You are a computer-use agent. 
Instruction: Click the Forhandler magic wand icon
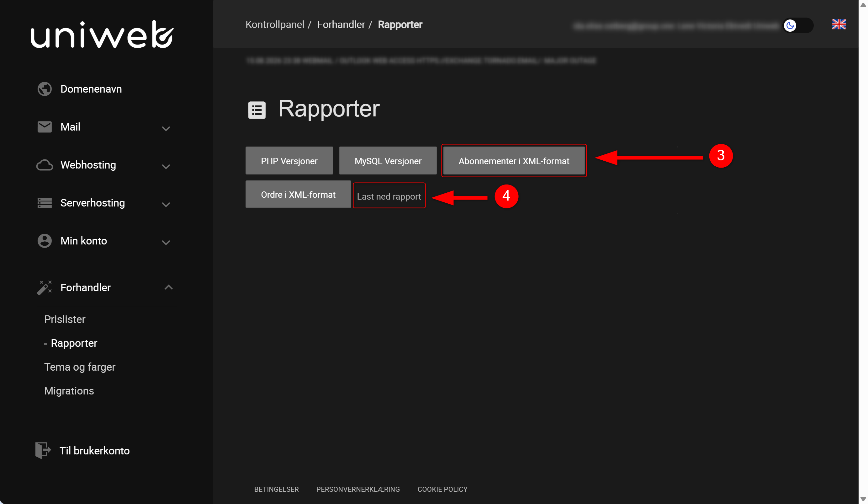(x=45, y=287)
